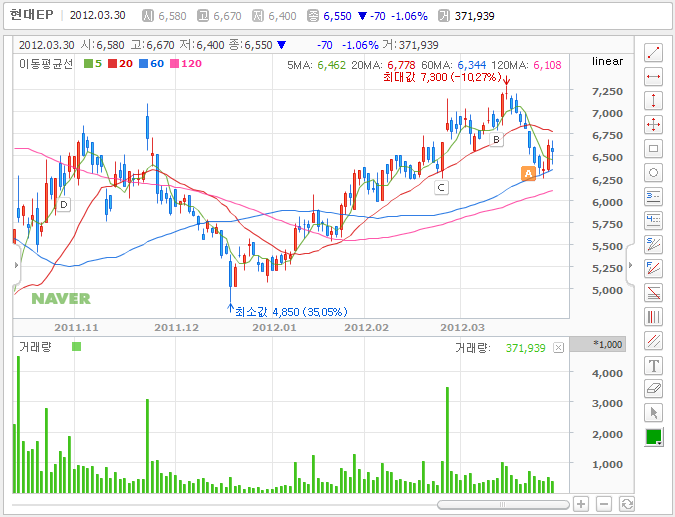Click the 2012.01 date axis label

[x=274, y=328]
